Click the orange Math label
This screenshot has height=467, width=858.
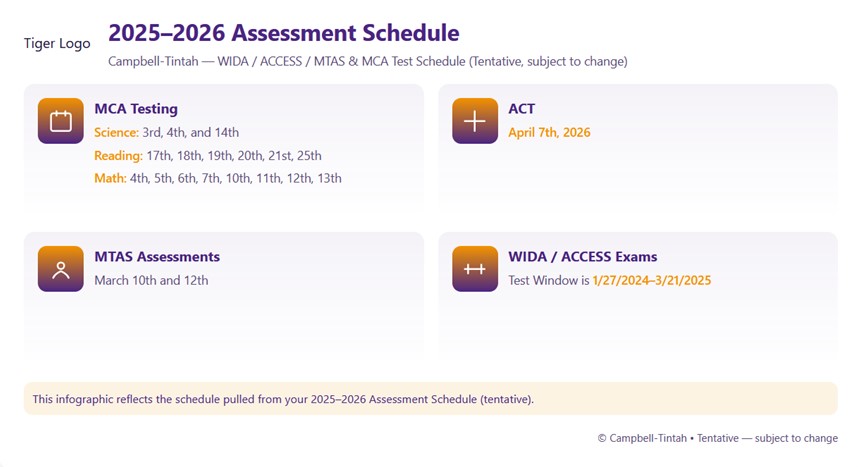pyautogui.click(x=110, y=178)
